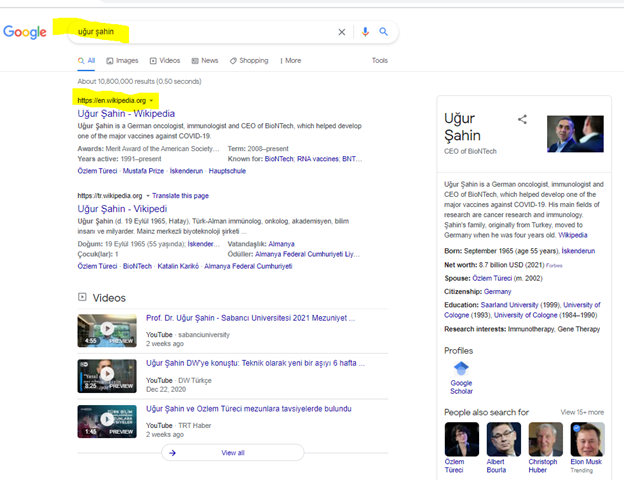Open the DW'ye konuştu video link
624x480 pixels.
(x=255, y=363)
